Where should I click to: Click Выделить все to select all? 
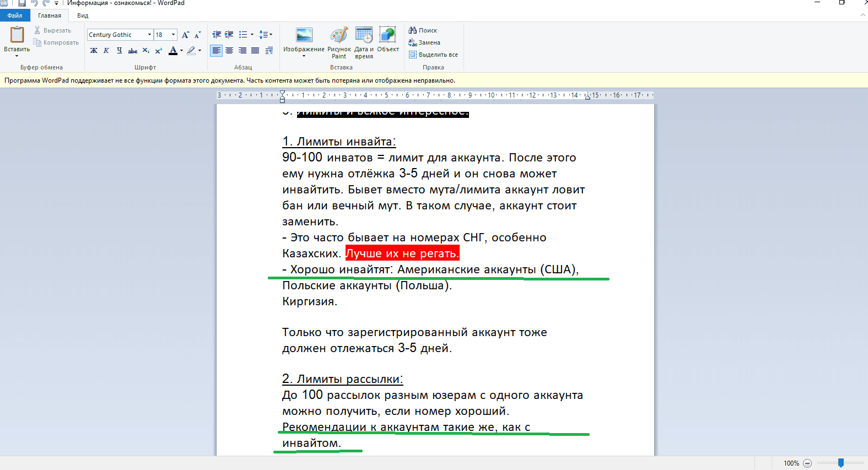[x=433, y=55]
